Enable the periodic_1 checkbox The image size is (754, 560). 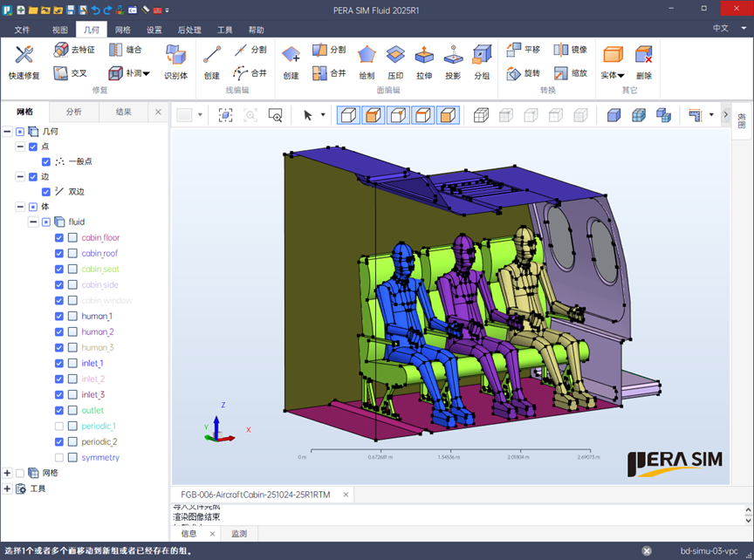(59, 427)
